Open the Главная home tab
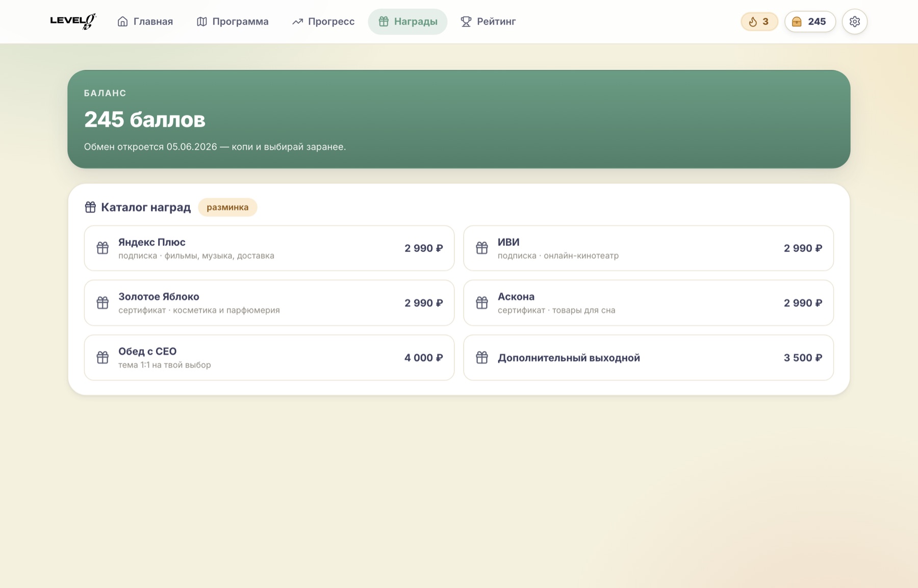The image size is (918, 588). [x=145, y=21]
